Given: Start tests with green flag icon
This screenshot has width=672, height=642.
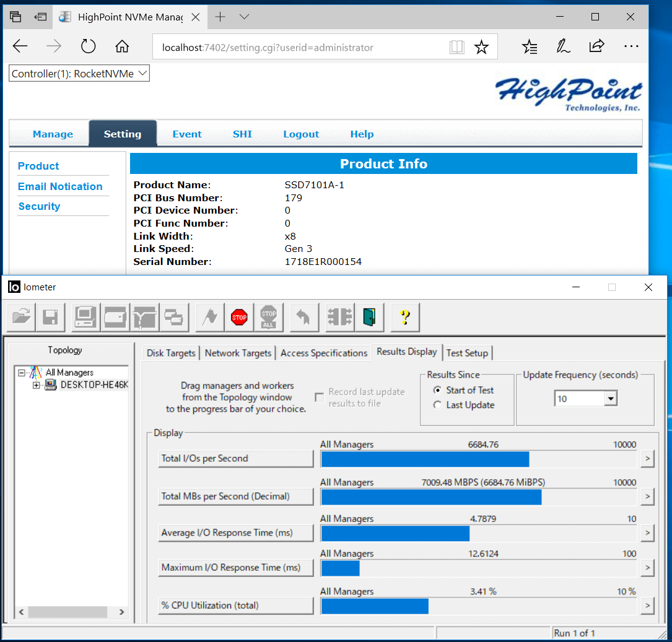Looking at the screenshot, I should [210, 318].
